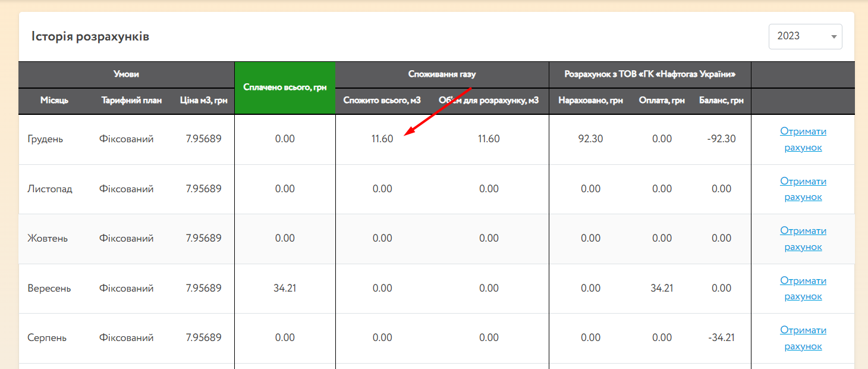Viewport: 868px width, 369px height.
Task: Click the Тарифний план column header
Action: point(131,101)
